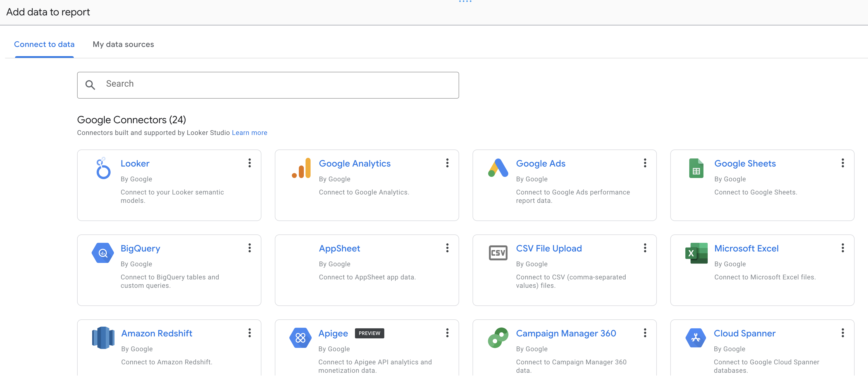This screenshot has height=380, width=868.
Task: Click 'Connect to your Looker semantic models.' text
Action: pyautogui.click(x=172, y=196)
